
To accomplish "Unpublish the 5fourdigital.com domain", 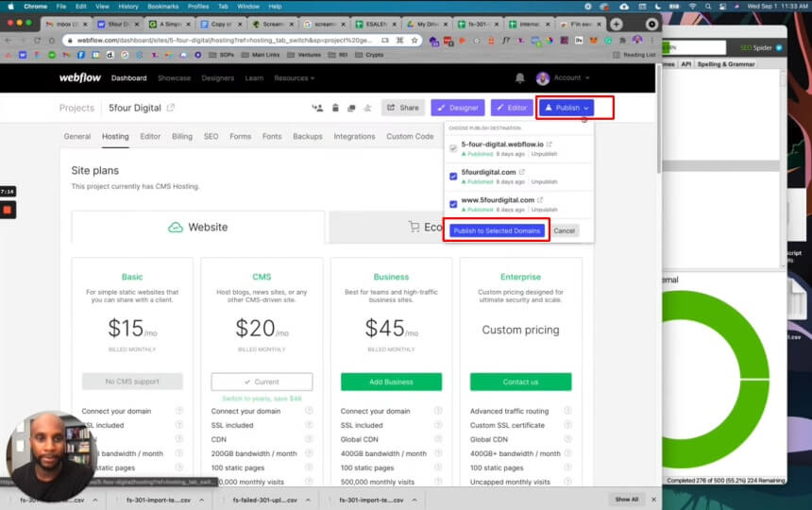I will [544, 181].
